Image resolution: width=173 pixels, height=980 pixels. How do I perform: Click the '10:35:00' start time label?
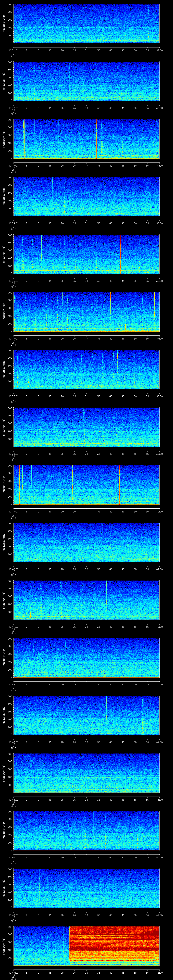click(x=14, y=281)
